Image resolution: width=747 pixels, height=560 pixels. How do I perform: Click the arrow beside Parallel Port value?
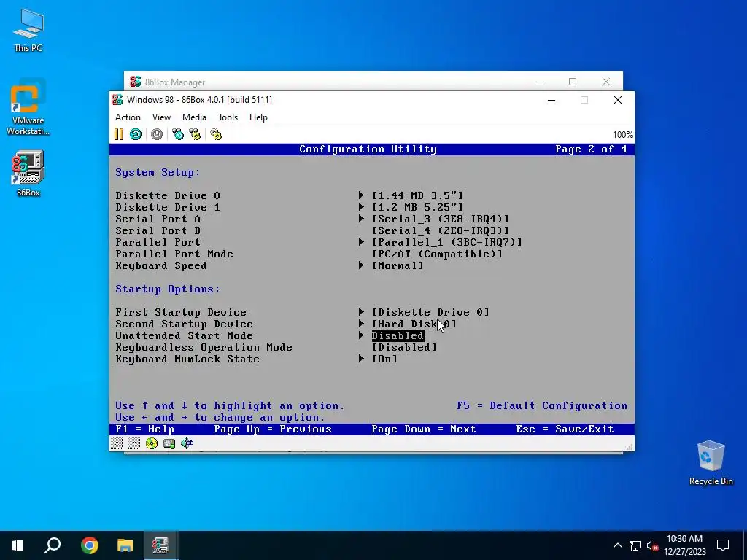coord(361,242)
